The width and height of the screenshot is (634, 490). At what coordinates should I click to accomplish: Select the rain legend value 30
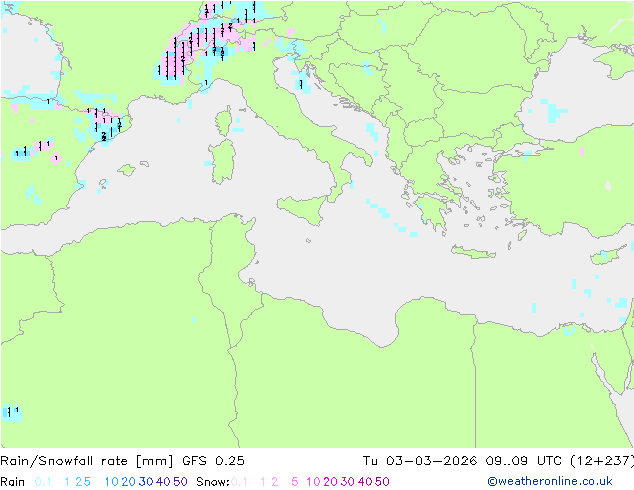tap(146, 482)
